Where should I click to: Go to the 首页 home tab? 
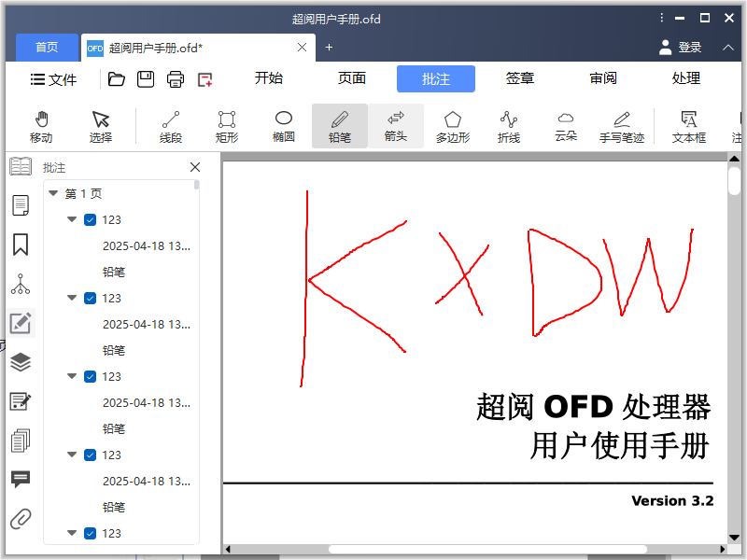pos(47,48)
